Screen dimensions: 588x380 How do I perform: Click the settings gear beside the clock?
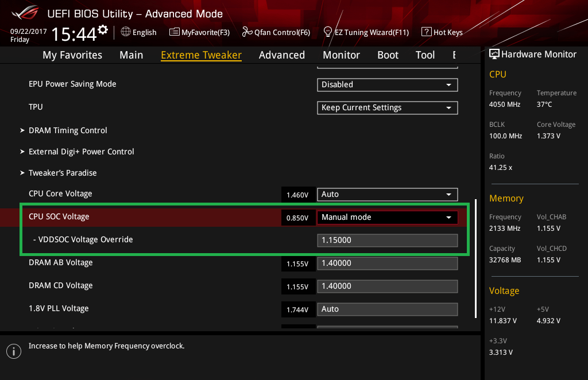[103, 30]
